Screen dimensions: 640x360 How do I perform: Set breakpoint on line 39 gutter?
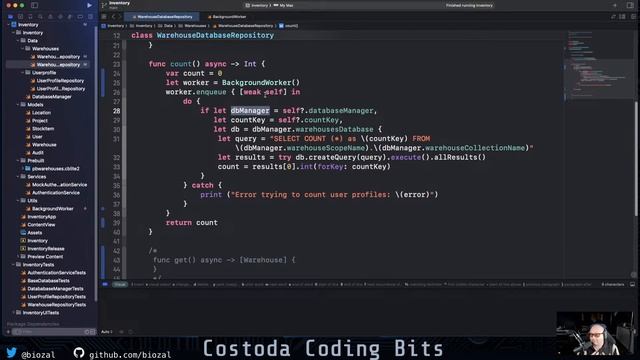[116, 223]
